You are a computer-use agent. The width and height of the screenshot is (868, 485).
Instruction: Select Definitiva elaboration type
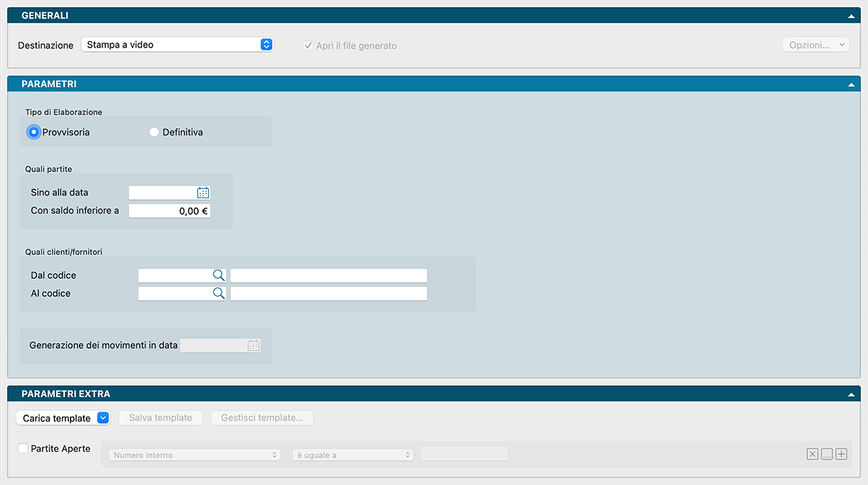coord(154,132)
